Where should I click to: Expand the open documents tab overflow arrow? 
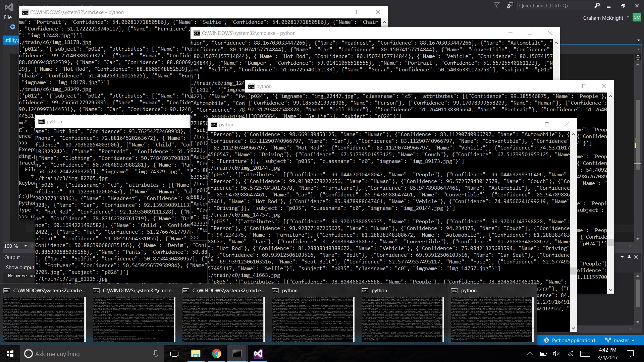tap(638, 40)
